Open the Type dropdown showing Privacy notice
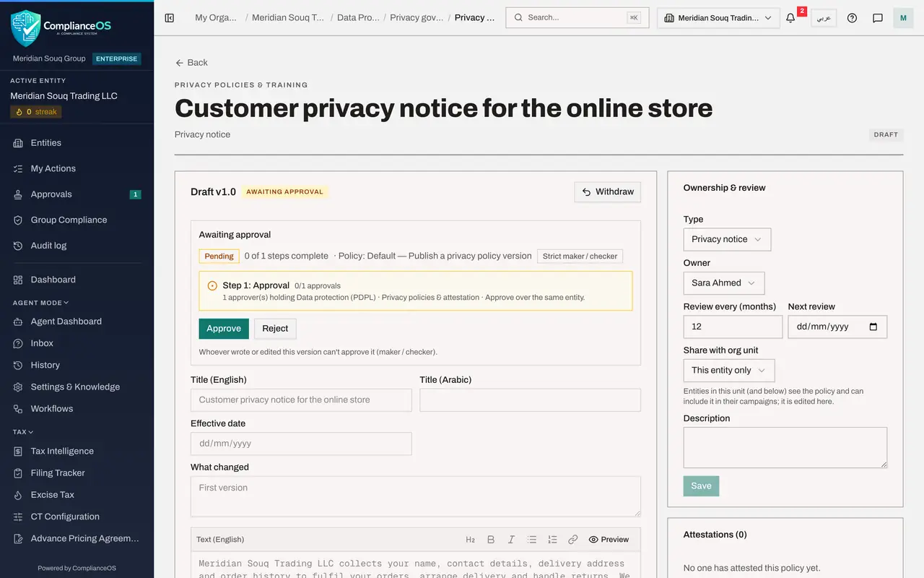924x578 pixels. [x=727, y=239]
